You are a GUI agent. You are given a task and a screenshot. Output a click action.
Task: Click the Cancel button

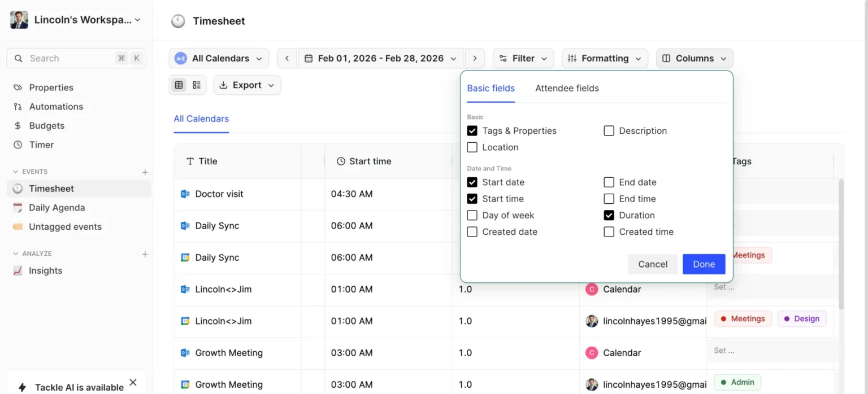(653, 264)
